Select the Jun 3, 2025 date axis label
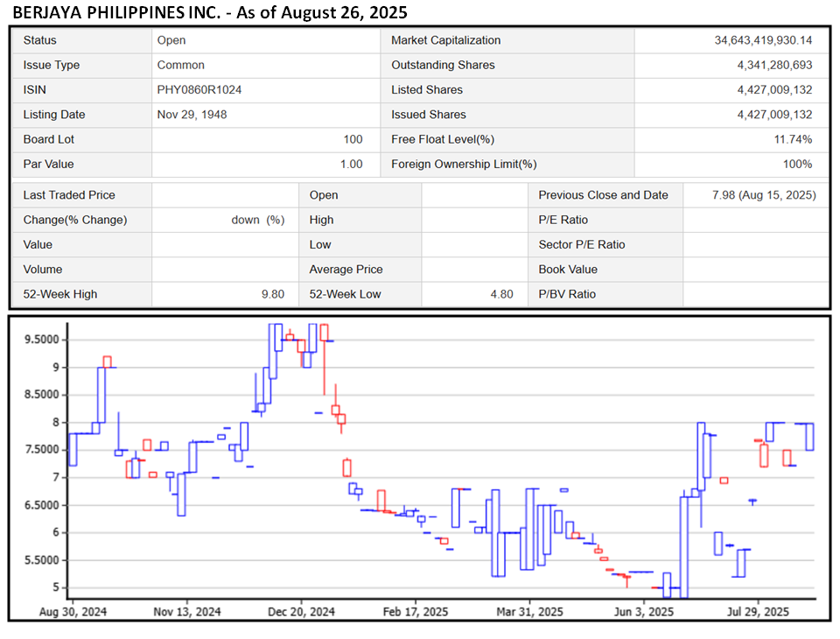The height and width of the screenshot is (639, 840). pyautogui.click(x=643, y=612)
